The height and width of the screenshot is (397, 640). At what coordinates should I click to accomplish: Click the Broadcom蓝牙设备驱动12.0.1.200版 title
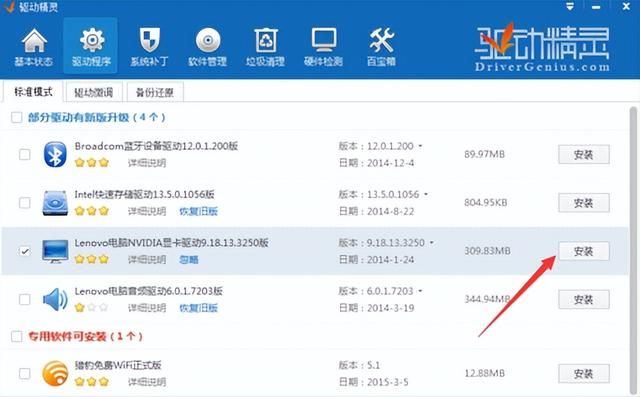tap(156, 146)
